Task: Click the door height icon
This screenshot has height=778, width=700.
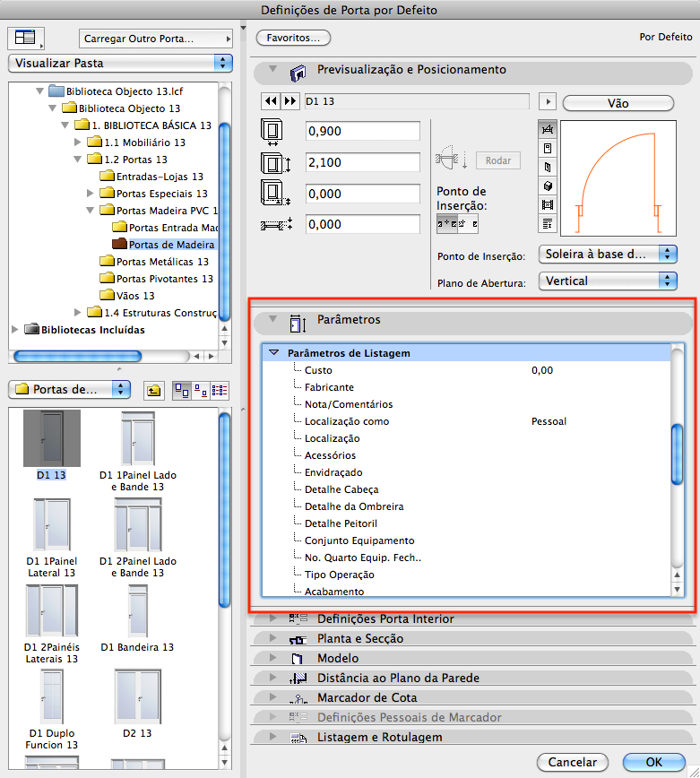Action: (275, 163)
